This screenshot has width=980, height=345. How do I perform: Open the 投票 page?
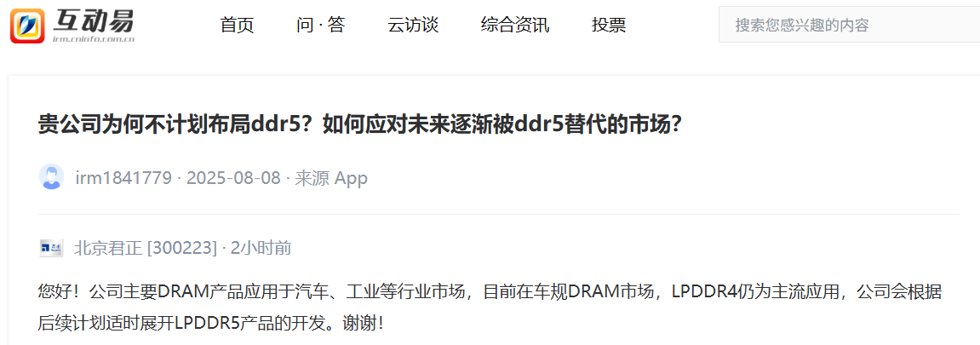[x=609, y=25]
